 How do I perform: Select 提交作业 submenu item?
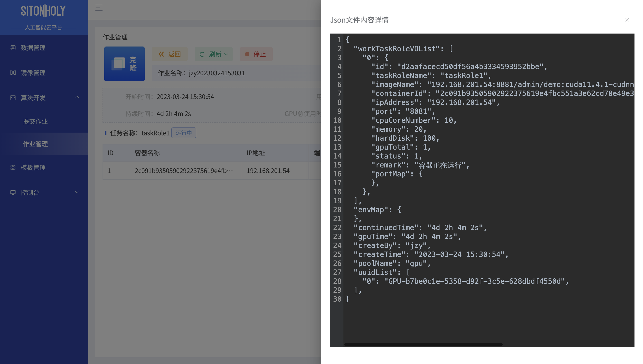coord(44,121)
